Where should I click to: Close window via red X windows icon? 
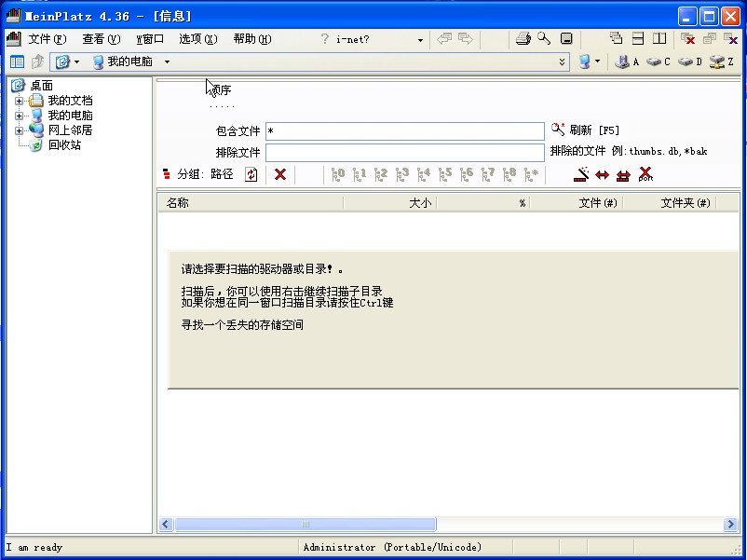[687, 38]
